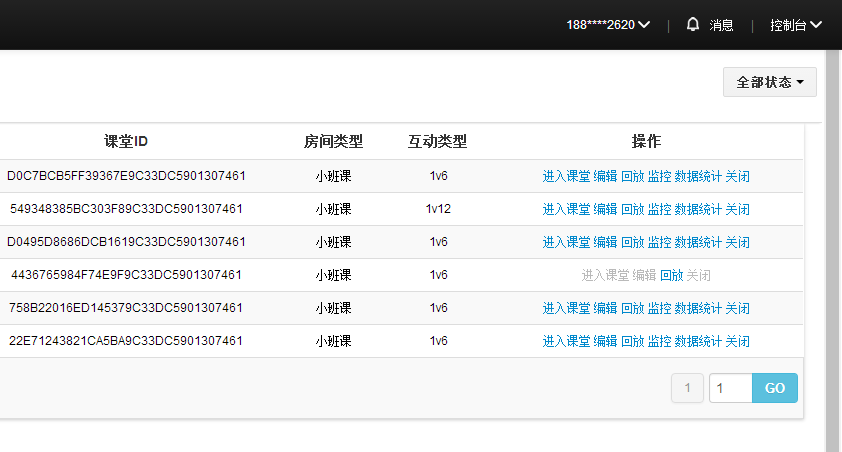Image resolution: width=842 pixels, height=452 pixels.
Task: Open 数据统计 for classroom 758B22016ED145379
Action: 698,308
